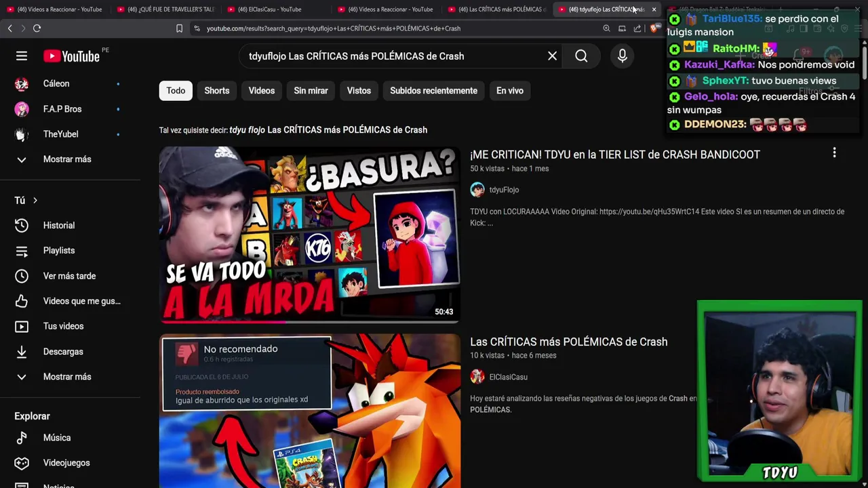Click '50 k vistas · hace 1 mes' text
The height and width of the screenshot is (488, 868).
509,169
